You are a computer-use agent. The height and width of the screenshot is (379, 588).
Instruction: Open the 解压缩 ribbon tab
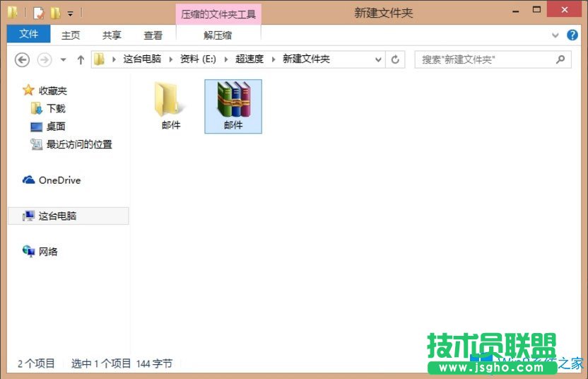click(218, 35)
